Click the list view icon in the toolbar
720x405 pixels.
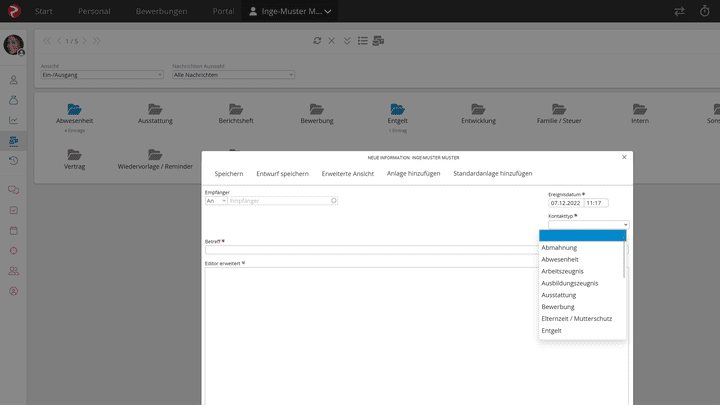coord(363,41)
